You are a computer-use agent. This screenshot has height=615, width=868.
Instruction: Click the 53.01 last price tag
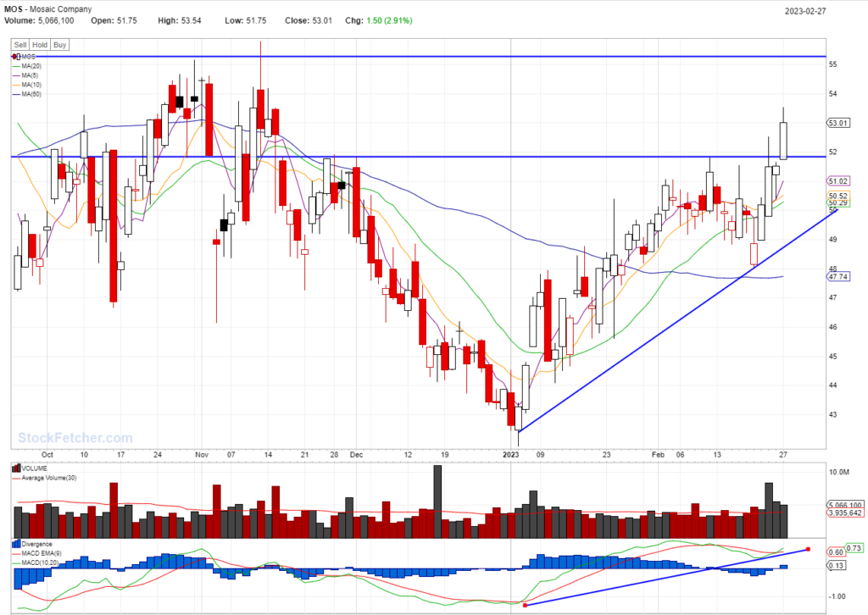point(838,123)
